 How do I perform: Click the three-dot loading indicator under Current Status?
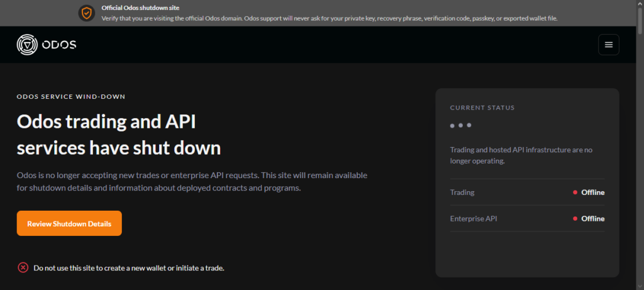(460, 125)
